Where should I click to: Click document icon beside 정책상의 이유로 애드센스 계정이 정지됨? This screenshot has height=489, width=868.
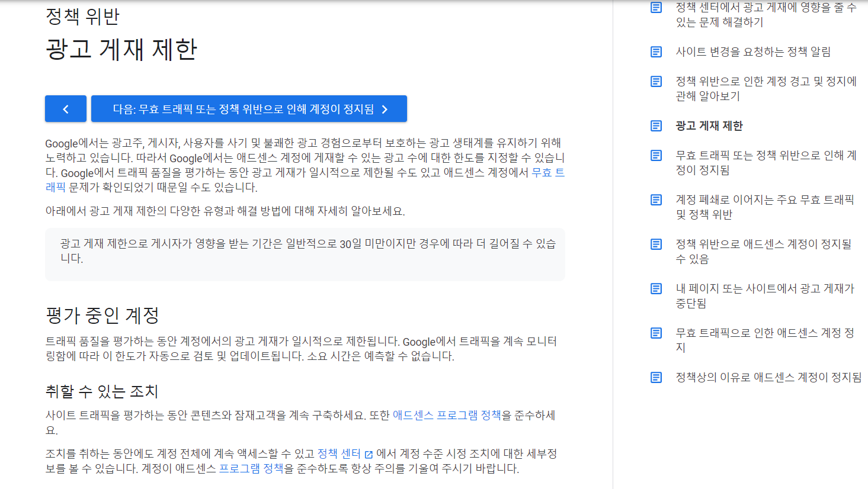point(656,378)
